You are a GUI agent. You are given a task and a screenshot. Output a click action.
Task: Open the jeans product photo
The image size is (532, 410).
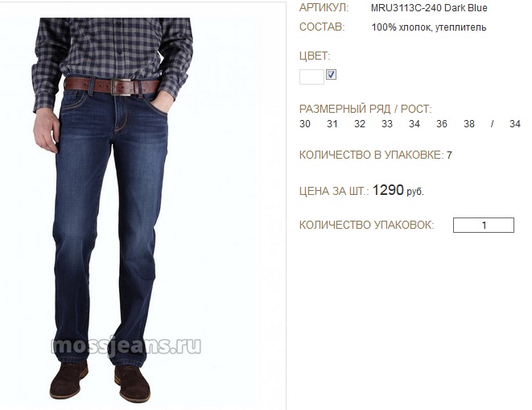click(x=142, y=205)
